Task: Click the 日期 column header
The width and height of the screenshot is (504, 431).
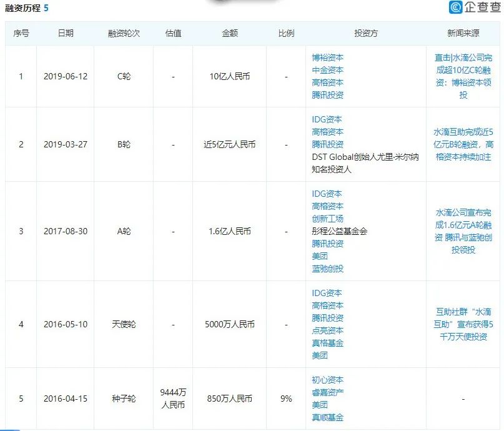Action: [66, 33]
